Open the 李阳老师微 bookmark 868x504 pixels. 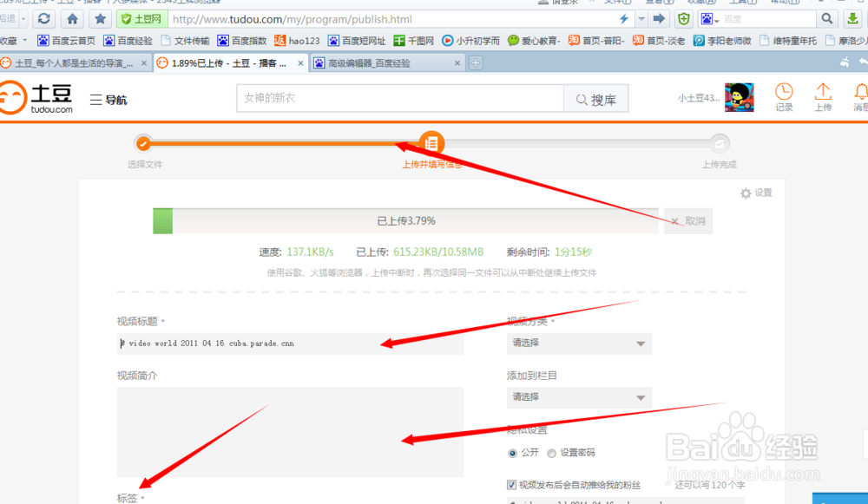coord(722,41)
